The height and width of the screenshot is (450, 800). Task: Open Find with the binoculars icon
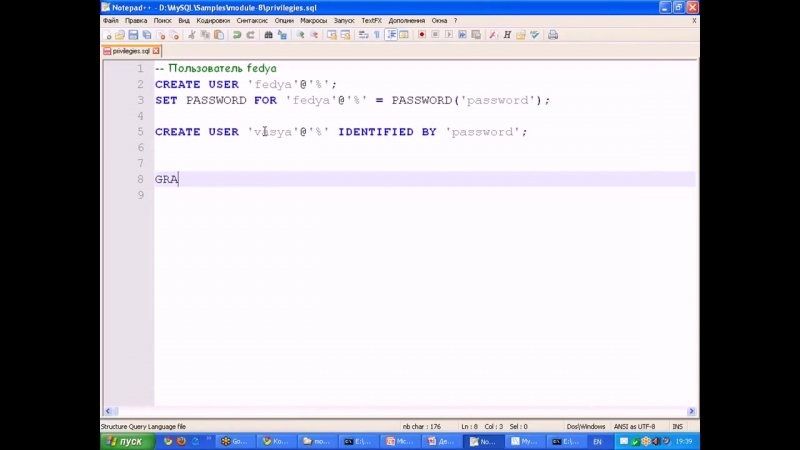point(269,35)
